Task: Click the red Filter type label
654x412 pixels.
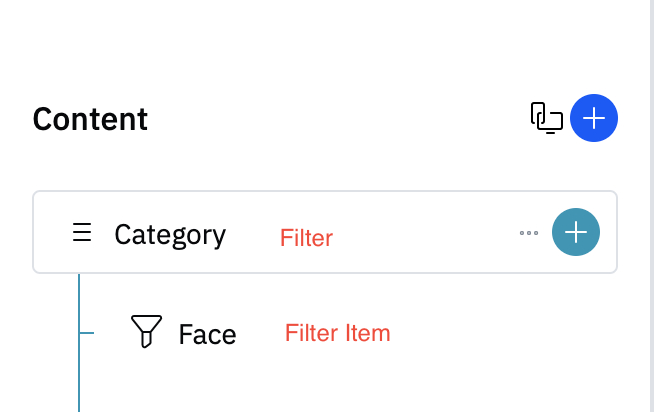Action: tap(307, 238)
